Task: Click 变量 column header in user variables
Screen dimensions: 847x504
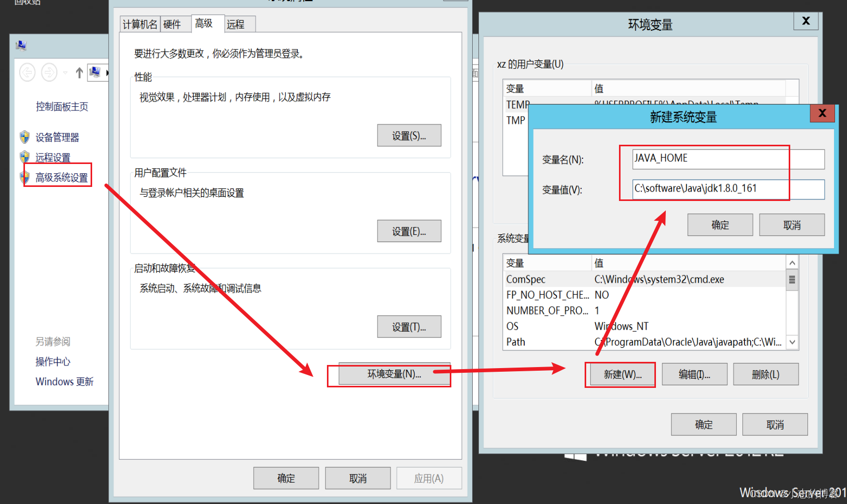Action: [547, 89]
